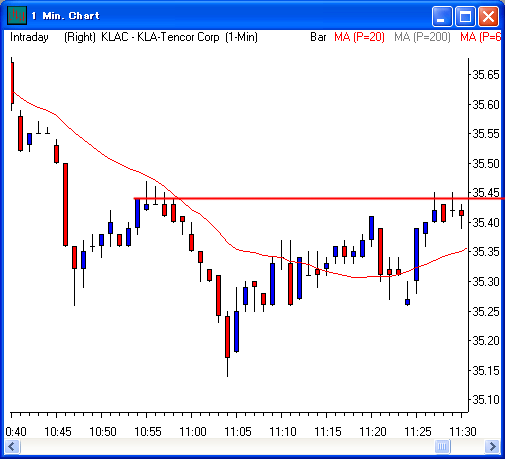Click the right scroll arrow of horizontal scrollbar

pyautogui.click(x=492, y=446)
